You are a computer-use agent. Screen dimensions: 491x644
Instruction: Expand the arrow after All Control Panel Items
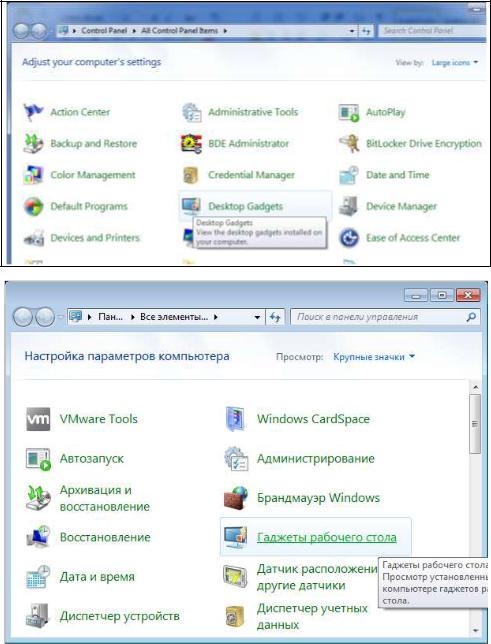pyautogui.click(x=225, y=31)
